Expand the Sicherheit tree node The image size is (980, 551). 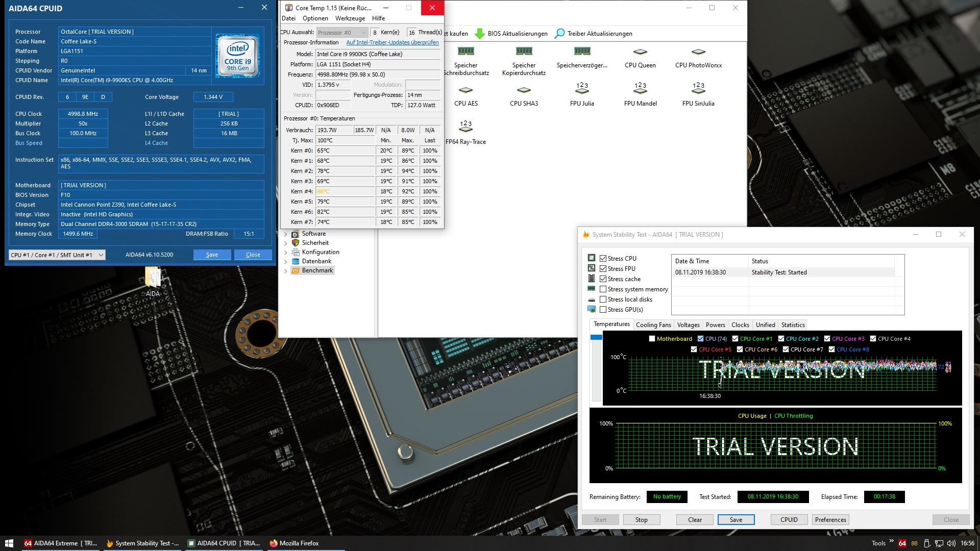(x=285, y=243)
